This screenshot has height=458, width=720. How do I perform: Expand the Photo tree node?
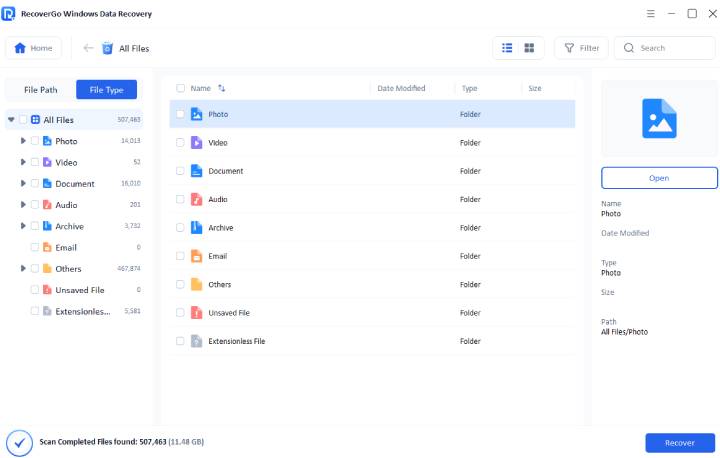tap(23, 141)
